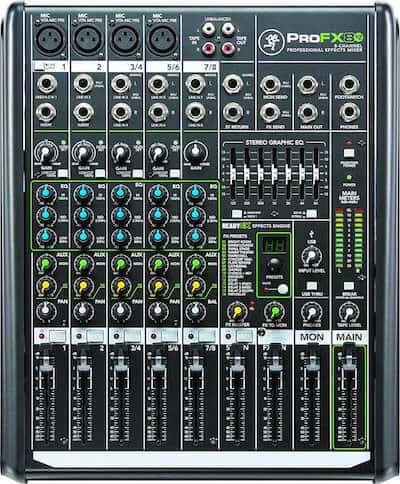Image resolution: width=400 pixels, height=484 pixels.
Task: Click the white left Tape In RCA jack
Action: tap(209, 30)
